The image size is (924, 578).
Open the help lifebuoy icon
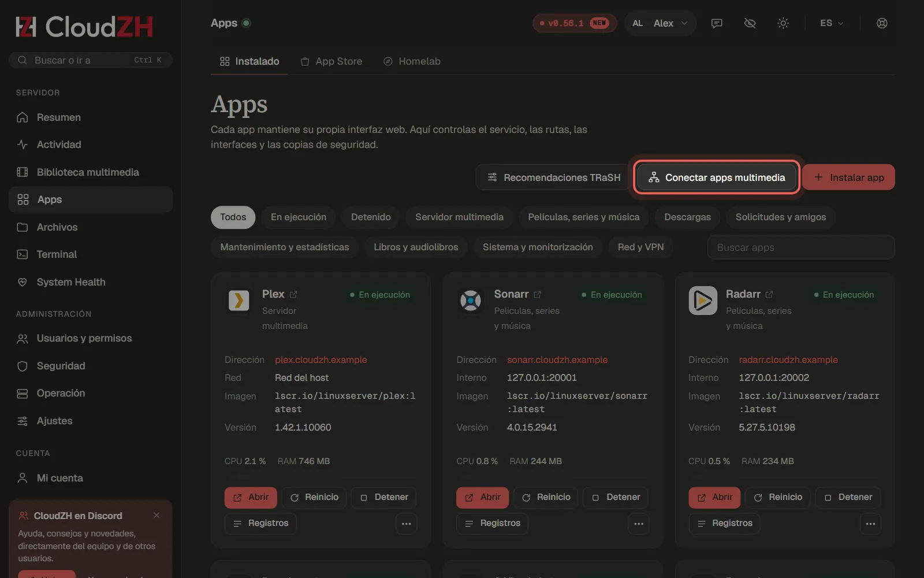(x=882, y=23)
